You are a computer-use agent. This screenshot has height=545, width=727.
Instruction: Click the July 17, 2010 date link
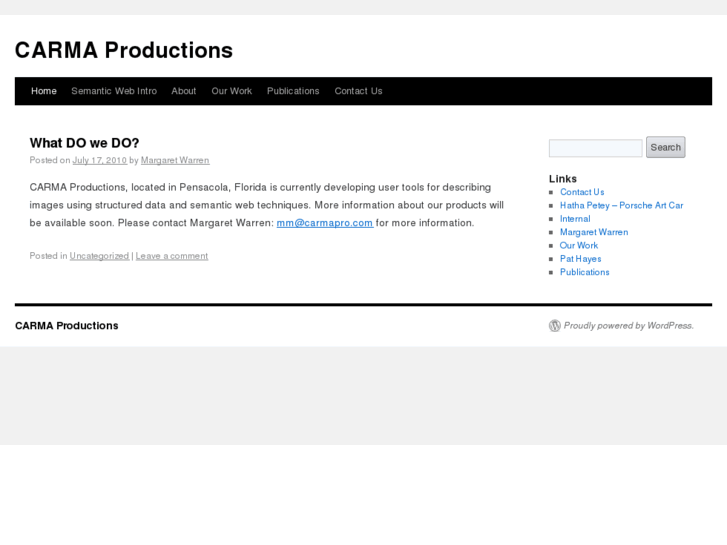click(99, 160)
